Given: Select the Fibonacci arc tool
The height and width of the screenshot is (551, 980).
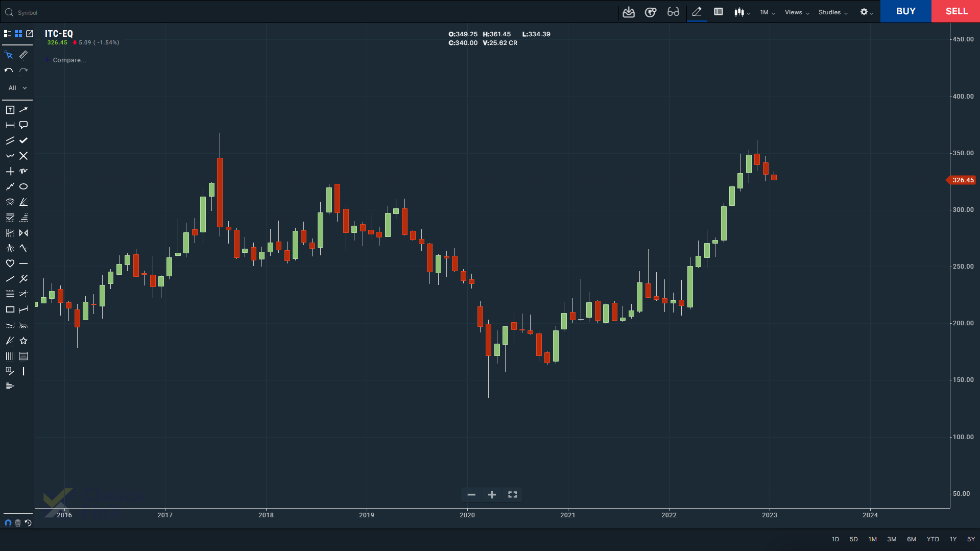Looking at the screenshot, I should click(10, 202).
